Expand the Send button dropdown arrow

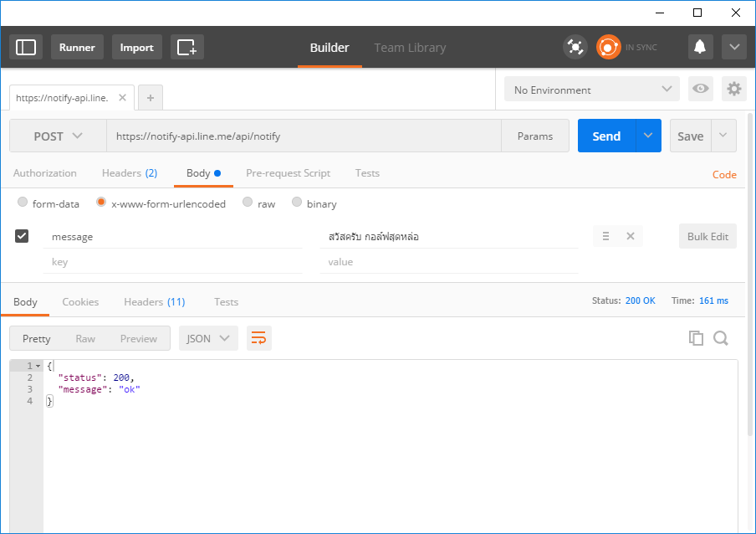pos(648,136)
